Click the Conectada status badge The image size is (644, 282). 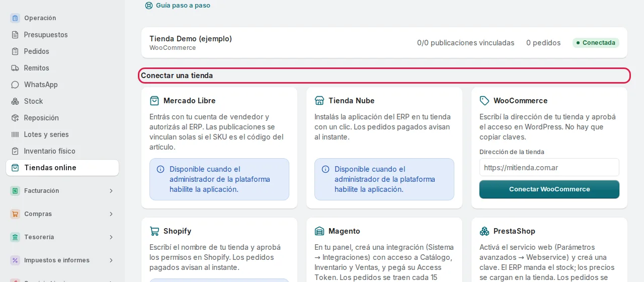(596, 43)
